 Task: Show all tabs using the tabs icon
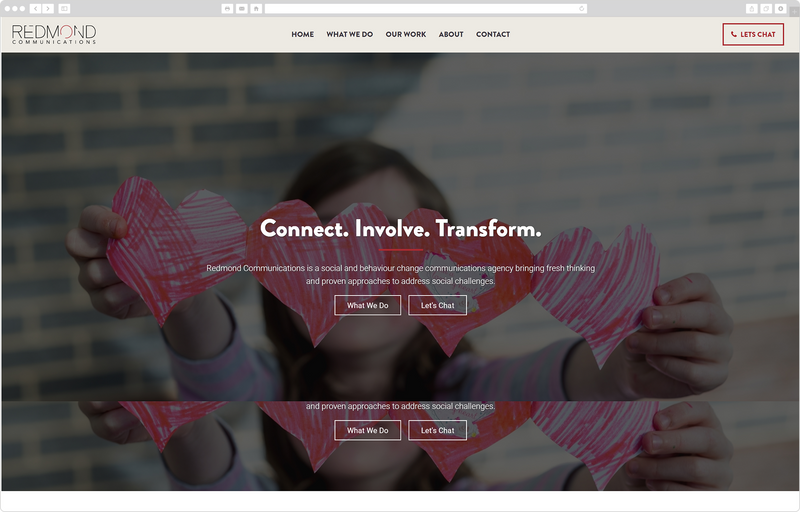tap(766, 9)
